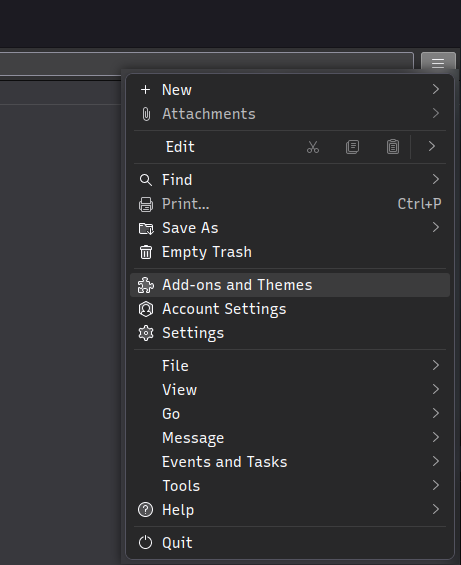Expand the Tools submenu chevron

[436, 485]
